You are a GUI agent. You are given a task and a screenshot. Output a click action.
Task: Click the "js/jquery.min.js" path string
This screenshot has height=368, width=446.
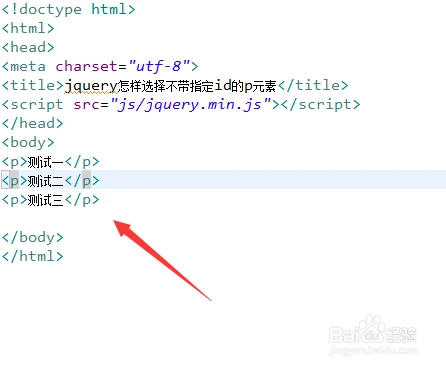coord(192,104)
